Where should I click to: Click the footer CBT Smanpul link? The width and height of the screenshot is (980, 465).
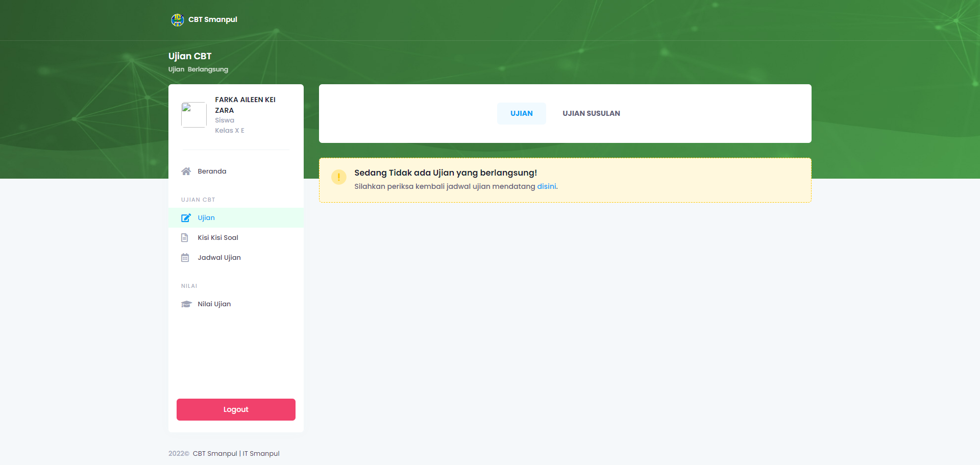pyautogui.click(x=215, y=454)
